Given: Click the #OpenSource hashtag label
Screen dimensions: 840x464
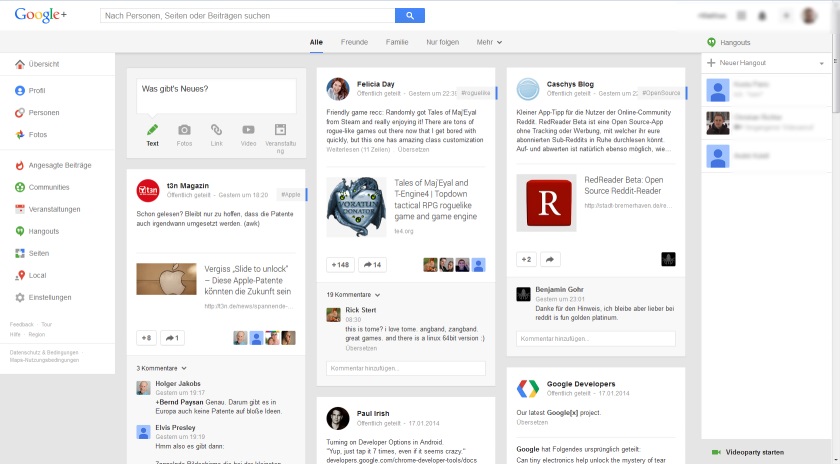Looking at the screenshot, I should point(662,93).
